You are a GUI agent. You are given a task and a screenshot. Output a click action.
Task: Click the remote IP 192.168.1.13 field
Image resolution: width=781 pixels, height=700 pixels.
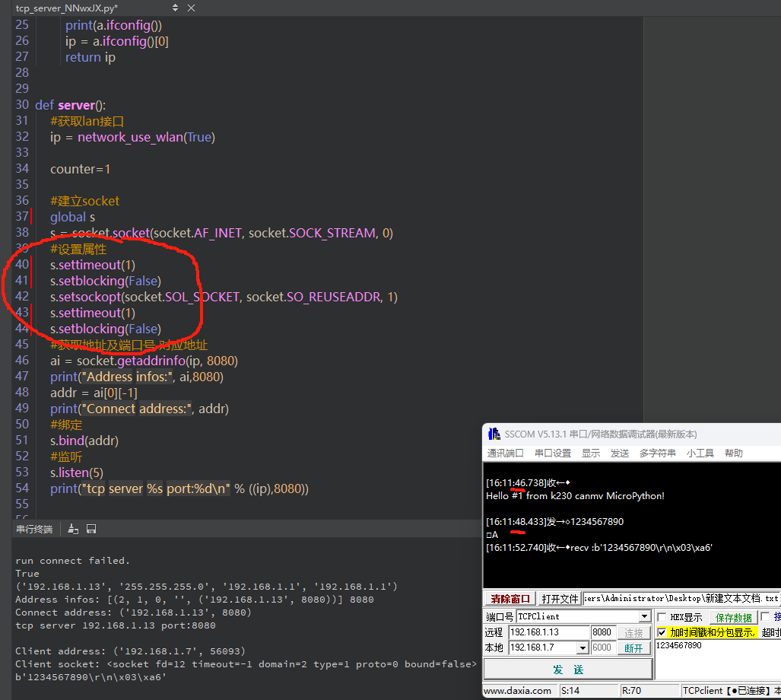point(549,632)
